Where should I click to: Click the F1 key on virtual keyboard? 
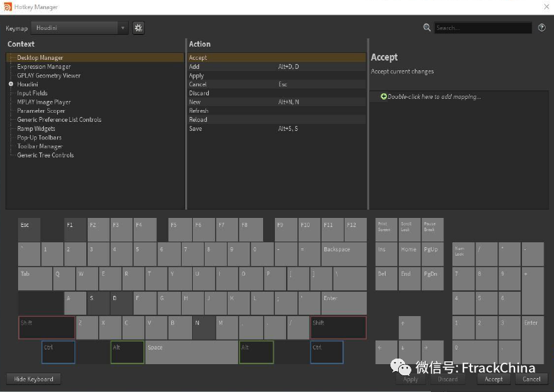point(75,229)
